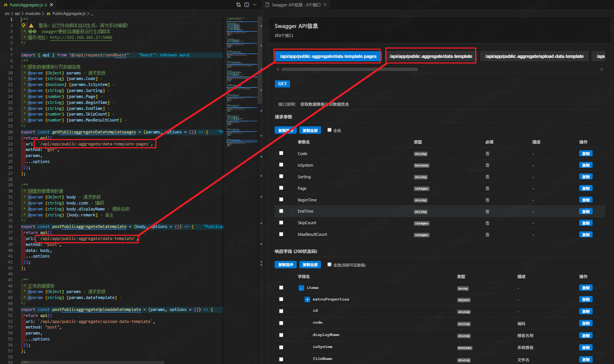Click the file icon on Swagger API tab
Image resolution: width=614 pixels, height=364 pixels.
pos(267,5)
